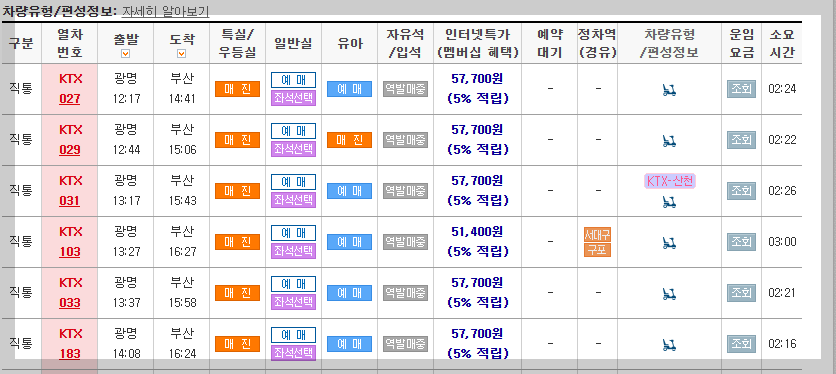Sort by arrival using 도착 arrow
This screenshot has width=836, height=374.
[181, 53]
